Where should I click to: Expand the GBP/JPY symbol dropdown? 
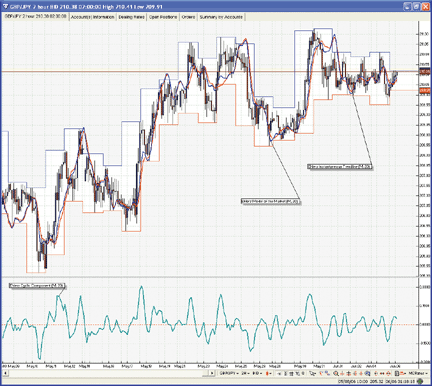tap(229, 373)
